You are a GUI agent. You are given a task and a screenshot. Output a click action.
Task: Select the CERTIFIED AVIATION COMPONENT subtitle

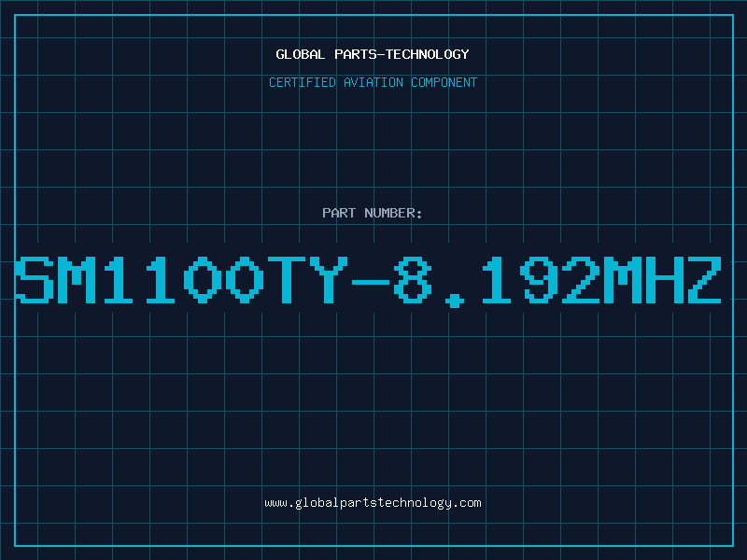coord(373,82)
